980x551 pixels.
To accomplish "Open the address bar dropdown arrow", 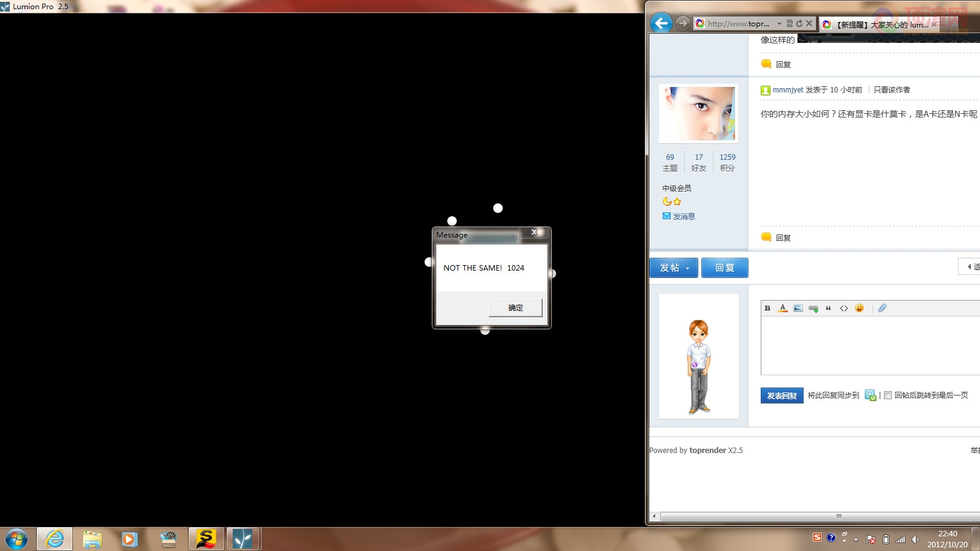I will (x=779, y=24).
